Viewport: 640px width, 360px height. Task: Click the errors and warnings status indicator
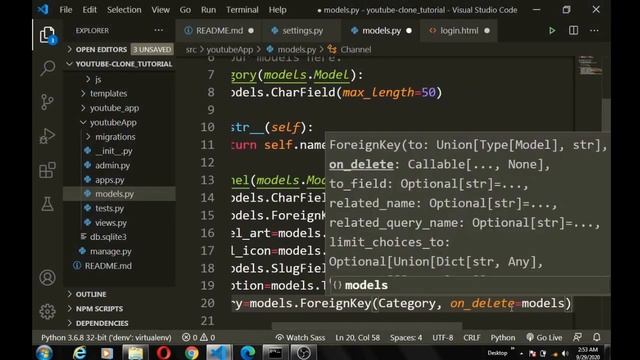point(199,338)
